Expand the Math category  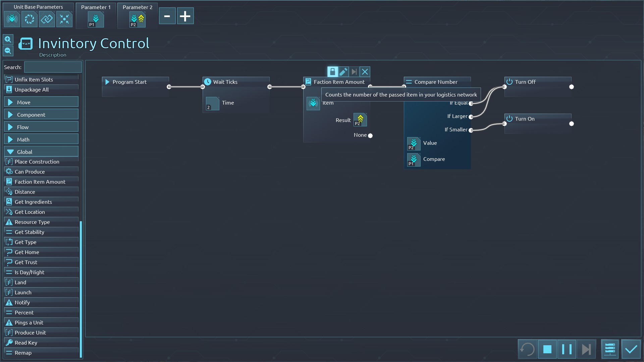41,139
